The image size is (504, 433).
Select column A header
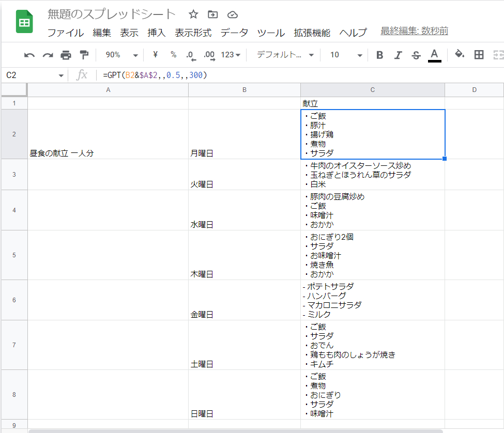coord(108,90)
